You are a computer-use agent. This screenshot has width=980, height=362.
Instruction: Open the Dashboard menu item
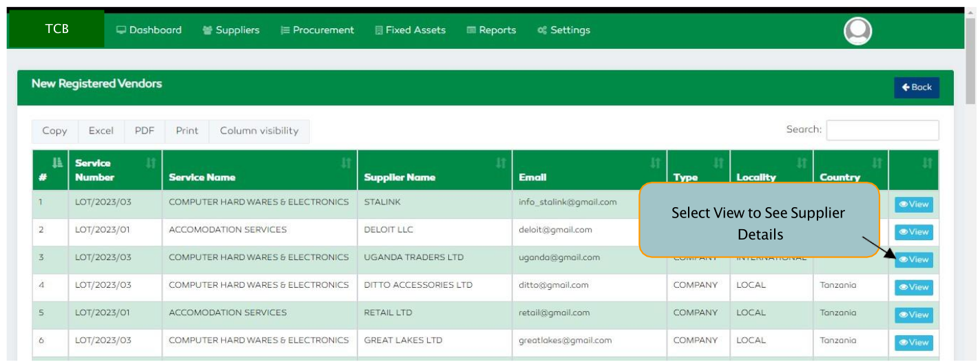149,30
